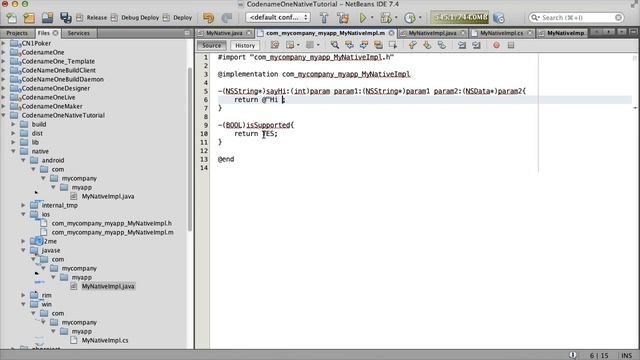
Task: Click the Redo arrow icon
Action: tap(227, 18)
